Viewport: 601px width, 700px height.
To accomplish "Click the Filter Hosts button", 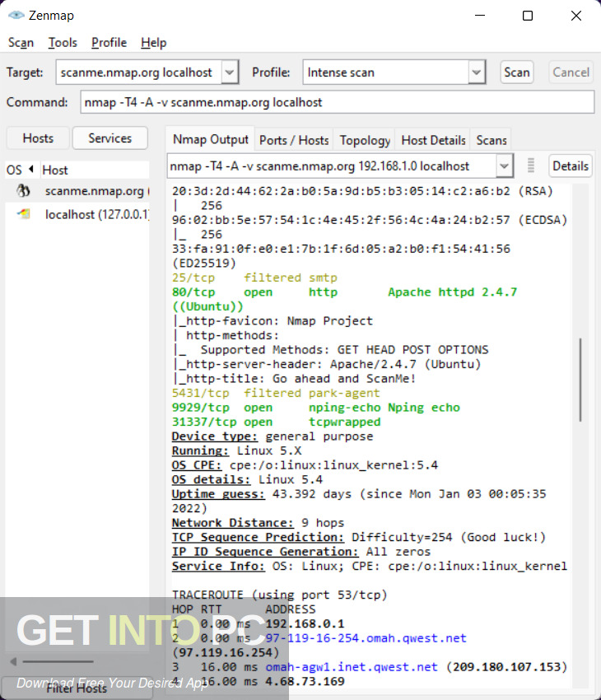I will tap(77, 688).
